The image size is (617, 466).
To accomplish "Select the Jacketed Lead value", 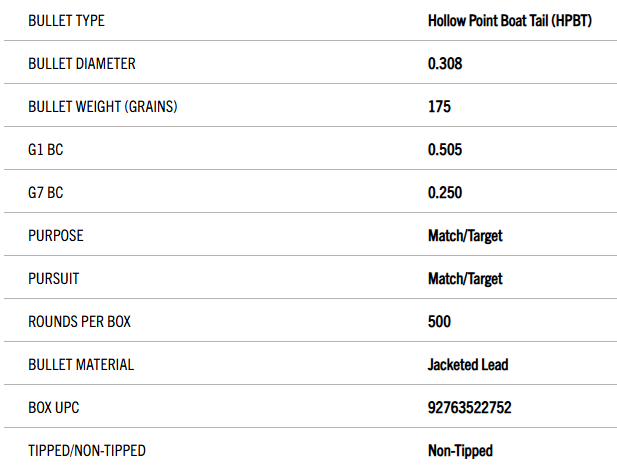I will 468,364.
